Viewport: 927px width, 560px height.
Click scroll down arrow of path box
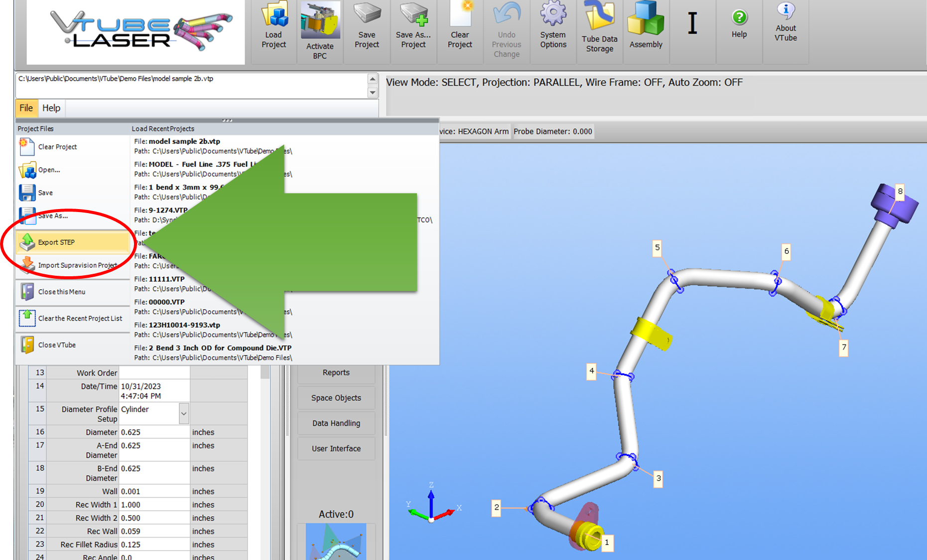click(x=372, y=93)
